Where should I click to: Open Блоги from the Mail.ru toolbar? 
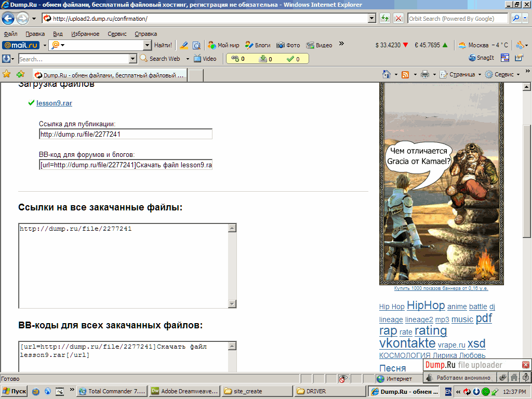(x=258, y=45)
